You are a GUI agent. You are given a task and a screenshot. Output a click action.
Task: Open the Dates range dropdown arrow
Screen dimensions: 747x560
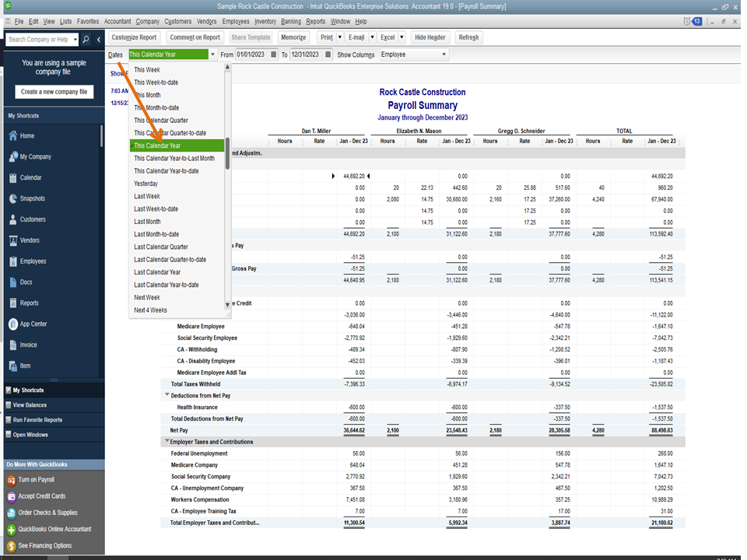click(x=212, y=54)
